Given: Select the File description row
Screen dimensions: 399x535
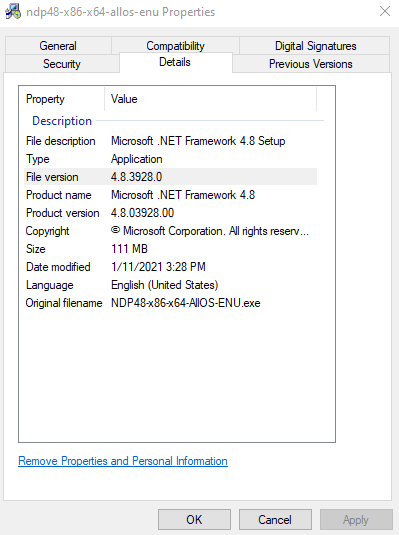Looking at the screenshot, I should tap(170, 141).
